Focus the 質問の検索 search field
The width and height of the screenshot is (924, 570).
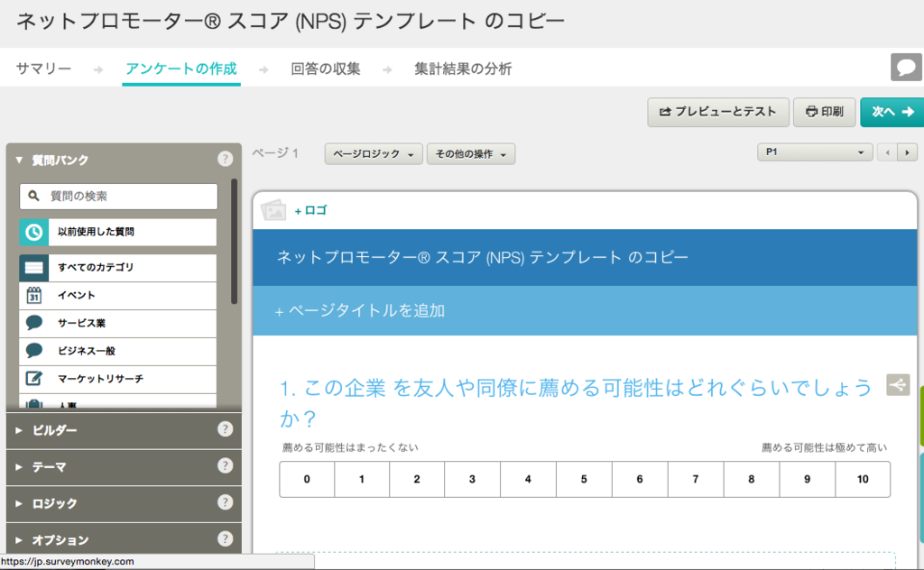[x=118, y=196]
